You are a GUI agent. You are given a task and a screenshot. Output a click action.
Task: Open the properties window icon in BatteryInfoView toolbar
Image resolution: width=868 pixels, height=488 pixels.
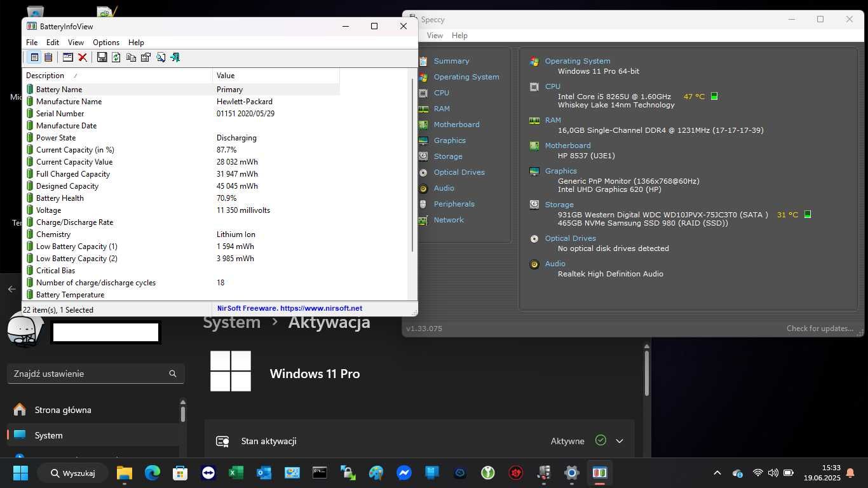(68, 57)
